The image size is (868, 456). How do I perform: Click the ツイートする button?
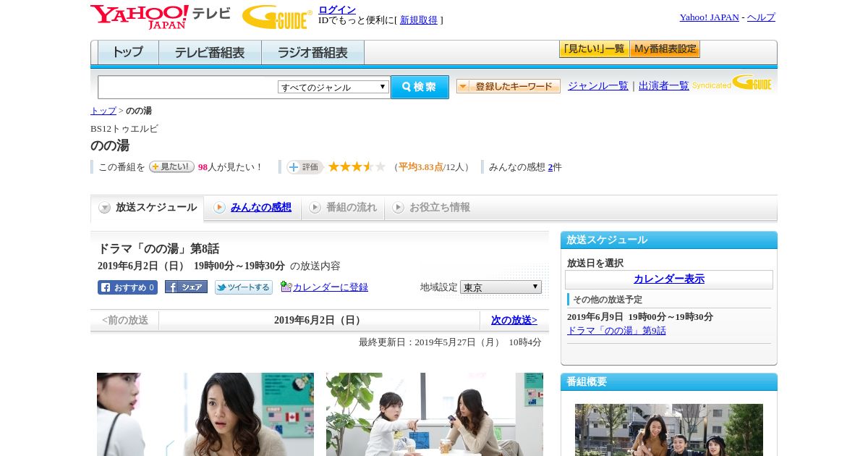pos(244,287)
